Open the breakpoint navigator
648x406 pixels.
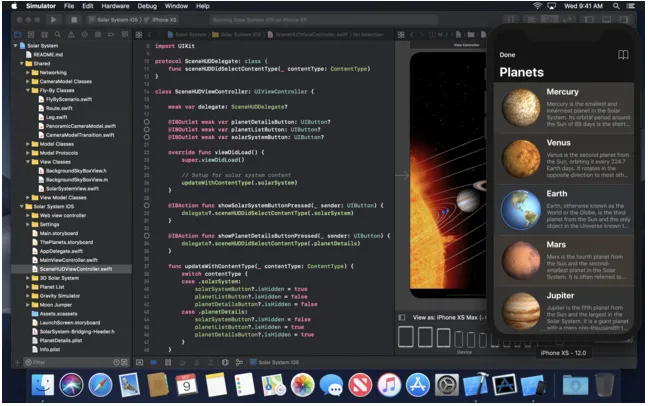(111, 35)
